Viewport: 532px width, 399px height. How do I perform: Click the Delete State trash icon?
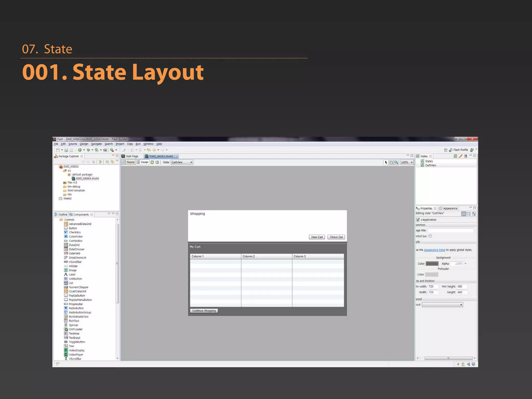coord(466,156)
